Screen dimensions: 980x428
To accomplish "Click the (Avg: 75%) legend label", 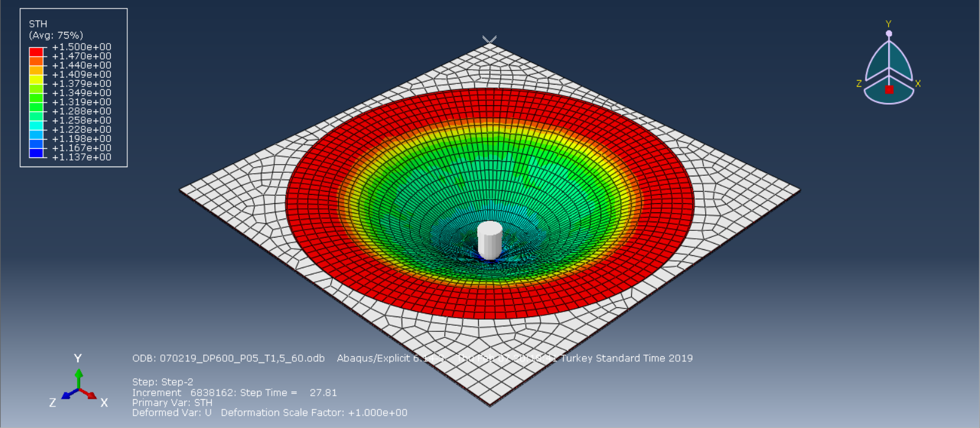I will (56, 36).
